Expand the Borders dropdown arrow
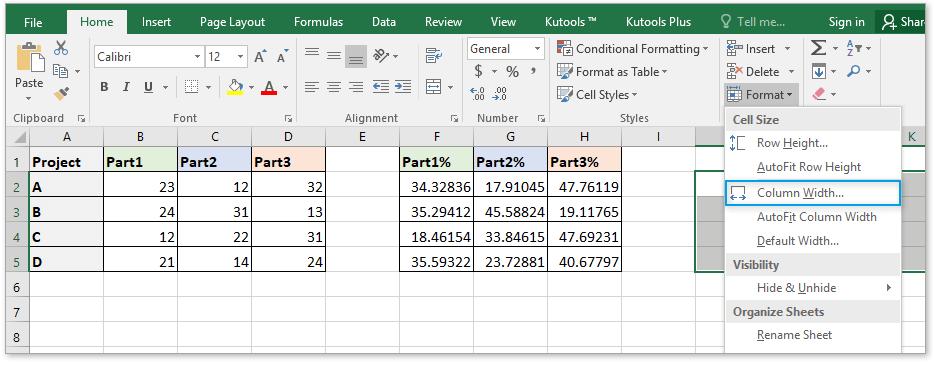The height and width of the screenshot is (365, 934). [208, 88]
